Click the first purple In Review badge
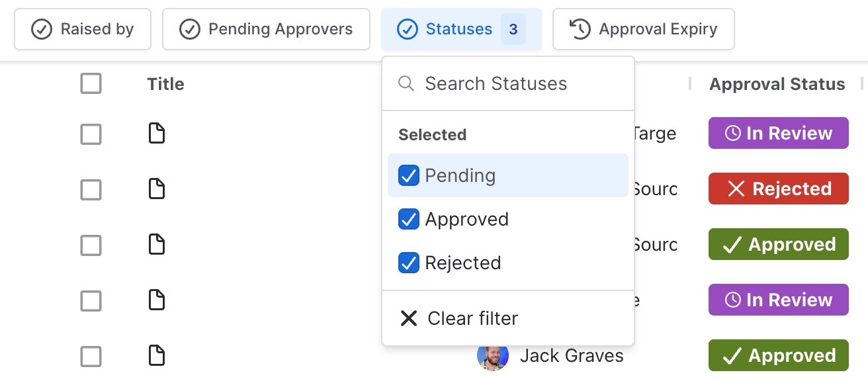This screenshot has height=385, width=868. point(778,134)
